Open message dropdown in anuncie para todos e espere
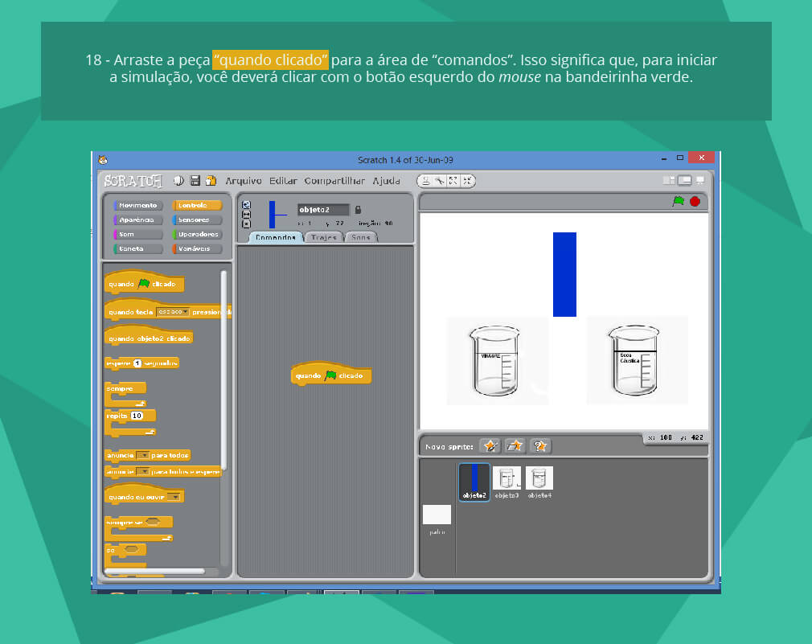This screenshot has height=644, width=812. [x=142, y=472]
